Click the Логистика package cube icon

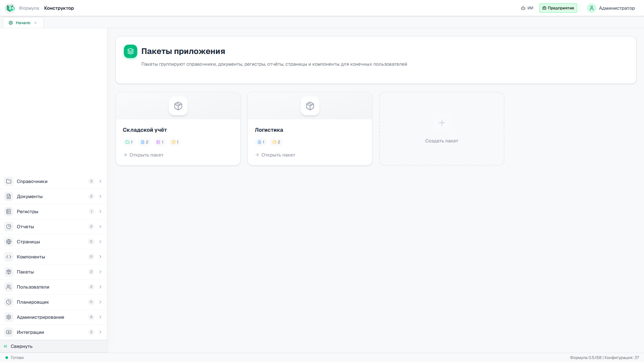(x=310, y=106)
